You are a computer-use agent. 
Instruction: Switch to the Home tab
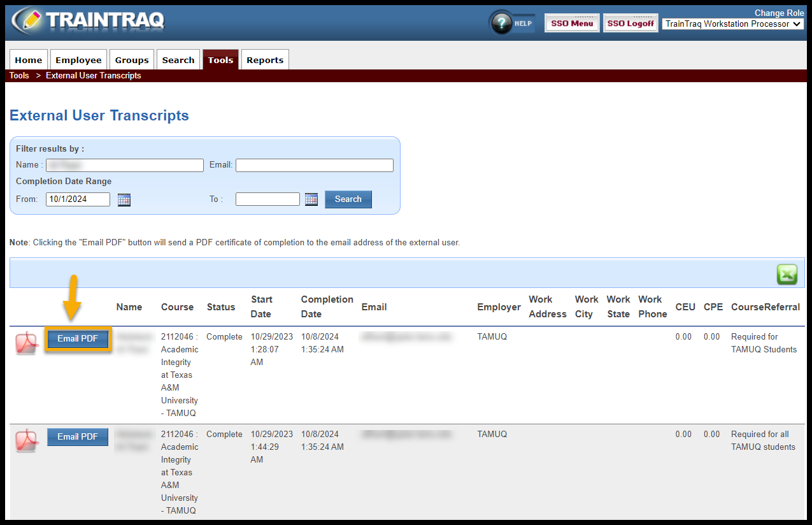point(29,60)
